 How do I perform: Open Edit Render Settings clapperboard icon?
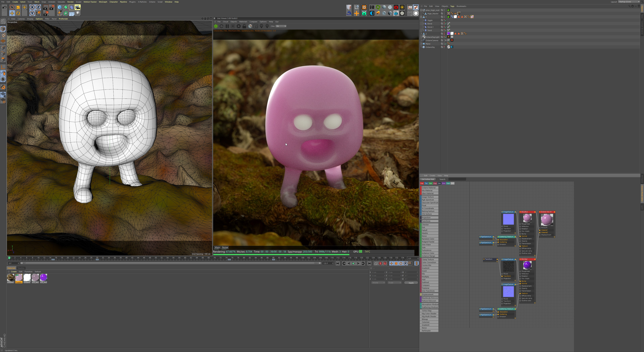click(52, 7)
